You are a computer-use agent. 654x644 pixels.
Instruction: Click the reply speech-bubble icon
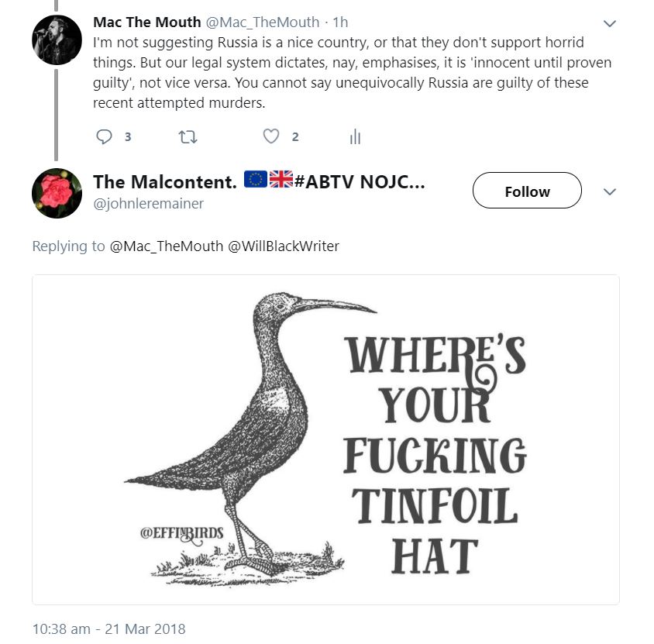[x=104, y=137]
